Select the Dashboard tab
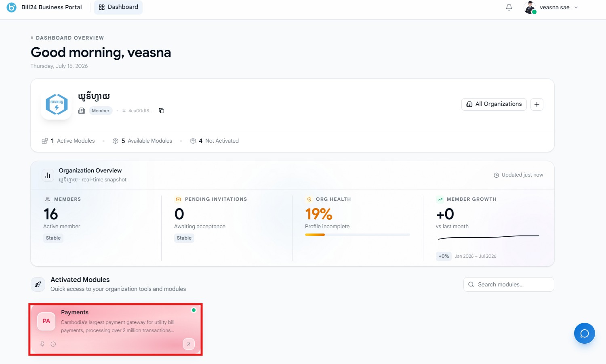606x364 pixels. pos(118,7)
